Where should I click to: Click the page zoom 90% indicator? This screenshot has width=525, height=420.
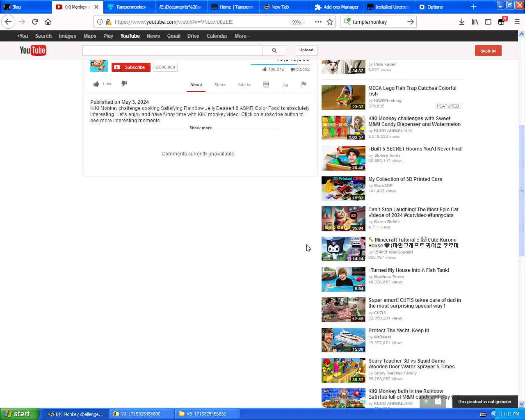point(296,22)
